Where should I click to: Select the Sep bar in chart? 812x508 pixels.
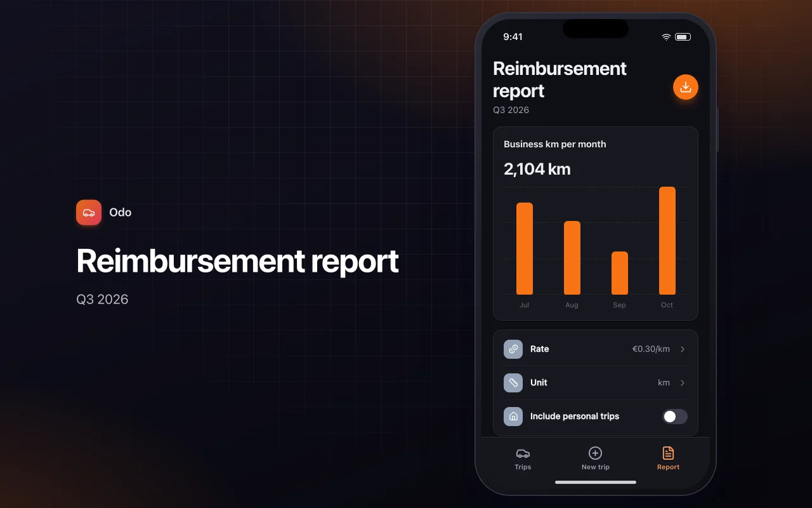click(x=620, y=273)
